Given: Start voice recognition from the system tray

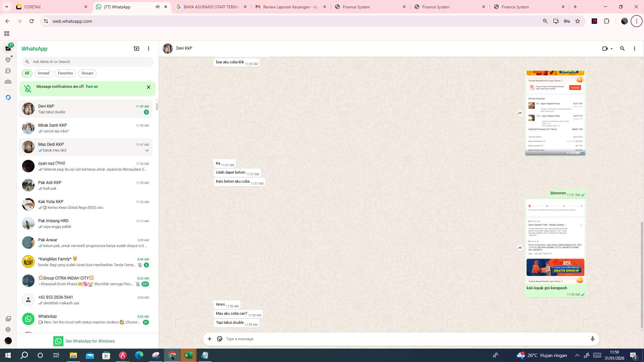Looking at the screenshot, I should (x=495, y=355).
